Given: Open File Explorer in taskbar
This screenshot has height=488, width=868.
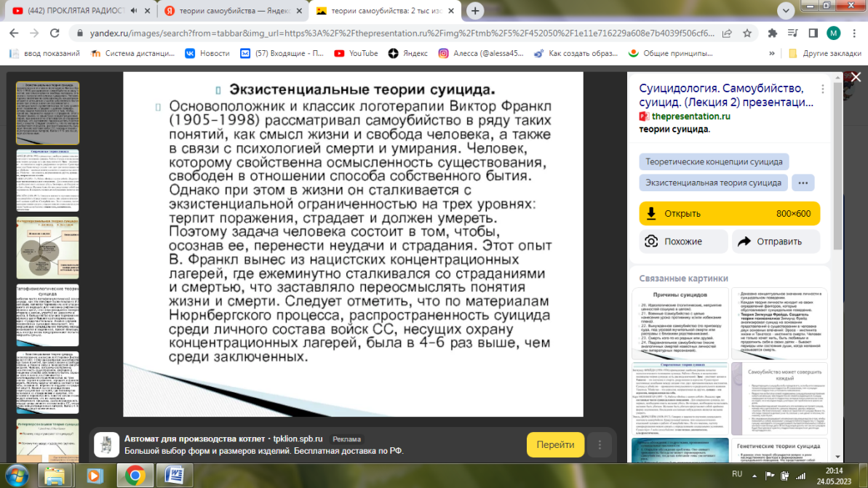Looking at the screenshot, I should pos(55,476).
